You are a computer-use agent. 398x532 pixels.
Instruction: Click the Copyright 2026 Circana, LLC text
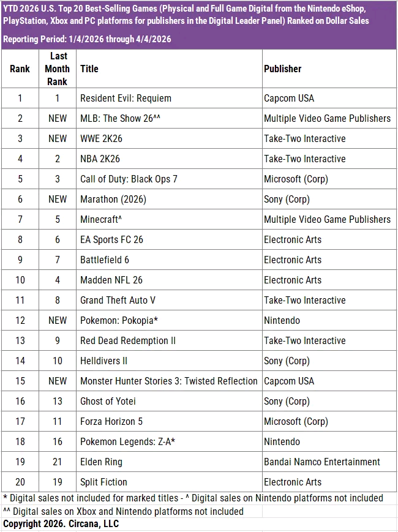61,524
